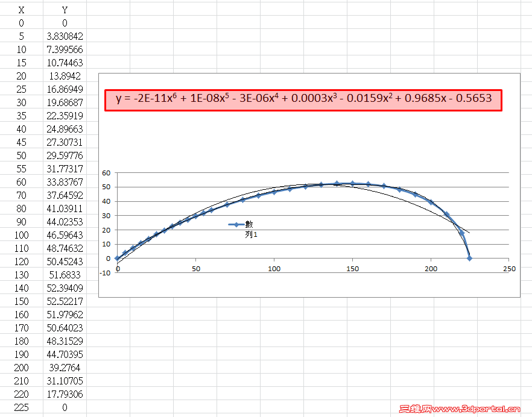Select the Y value 10.74463
Image resolution: width=532 pixels, height=417 pixels.
pyautogui.click(x=65, y=63)
